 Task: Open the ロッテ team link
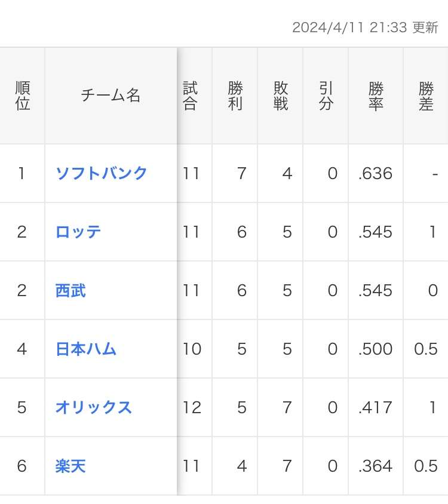pos(78,232)
